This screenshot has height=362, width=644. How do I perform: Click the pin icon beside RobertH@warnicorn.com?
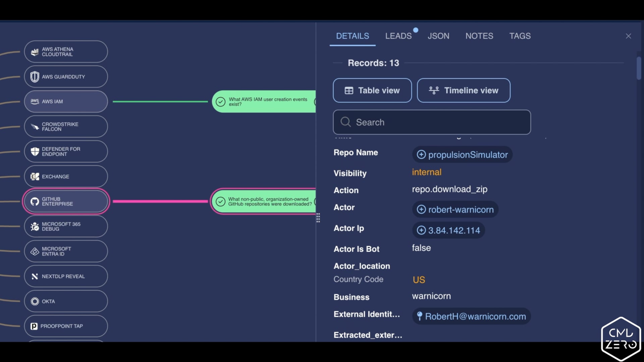coord(420,316)
